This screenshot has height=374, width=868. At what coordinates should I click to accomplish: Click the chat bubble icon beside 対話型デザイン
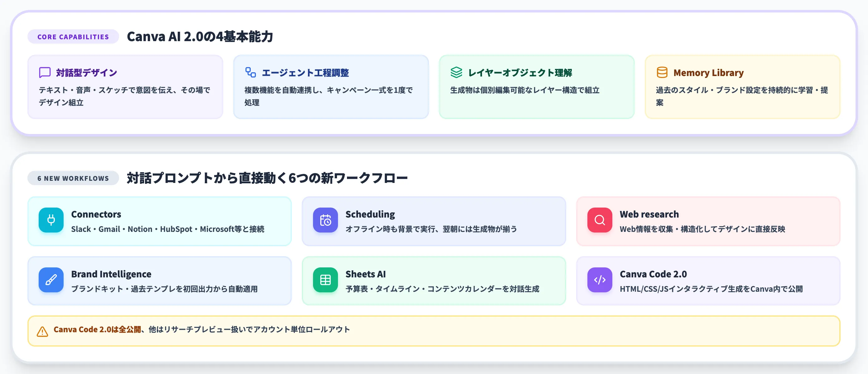45,72
